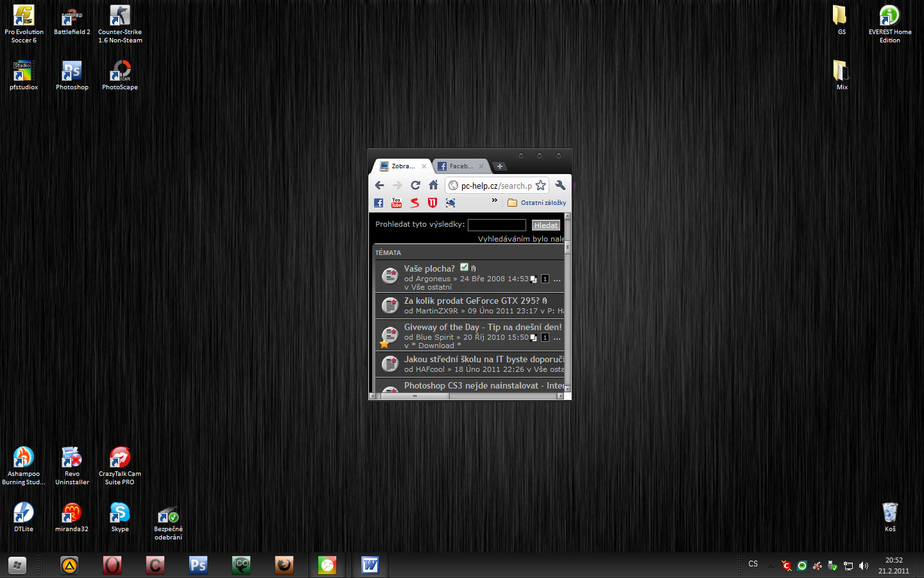Launch Photoshop from the taskbar
This screenshot has width=924, height=578.
[x=198, y=565]
